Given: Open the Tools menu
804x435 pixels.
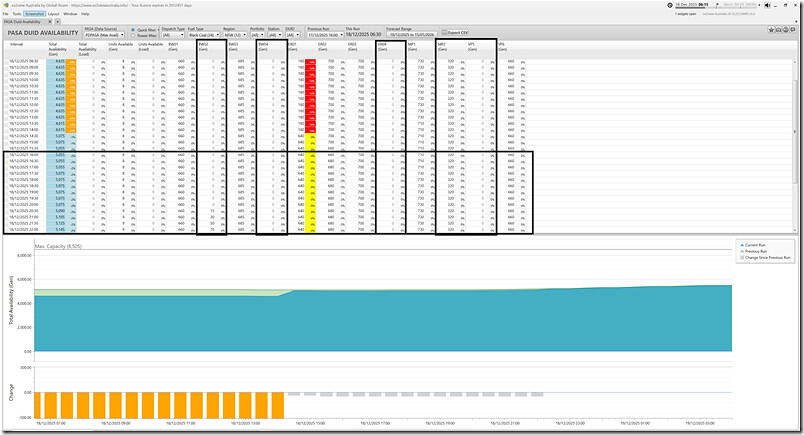Looking at the screenshot, I should [18, 14].
